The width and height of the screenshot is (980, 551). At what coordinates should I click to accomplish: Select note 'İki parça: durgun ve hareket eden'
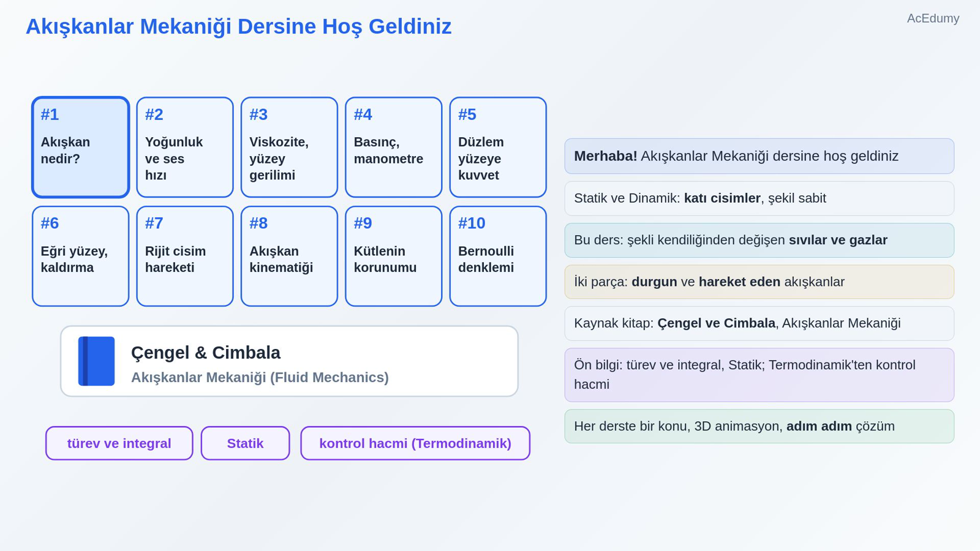tap(759, 282)
